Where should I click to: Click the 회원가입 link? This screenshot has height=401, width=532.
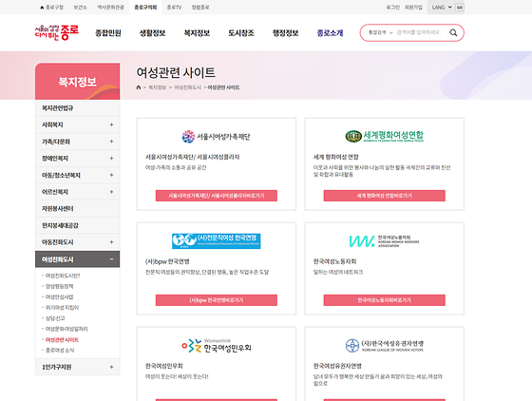point(413,7)
